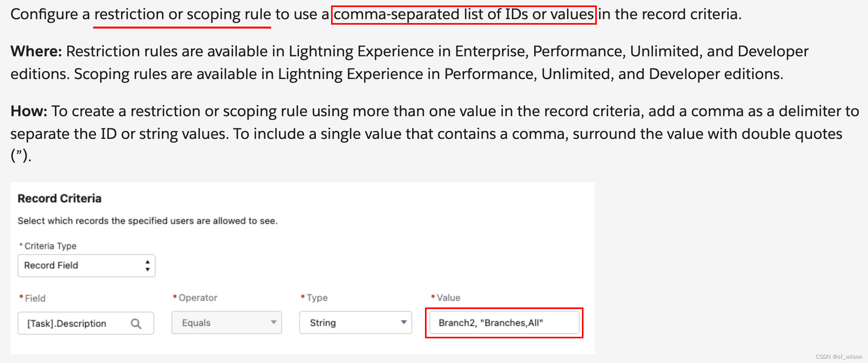Click the Field label above lookup

click(x=35, y=298)
